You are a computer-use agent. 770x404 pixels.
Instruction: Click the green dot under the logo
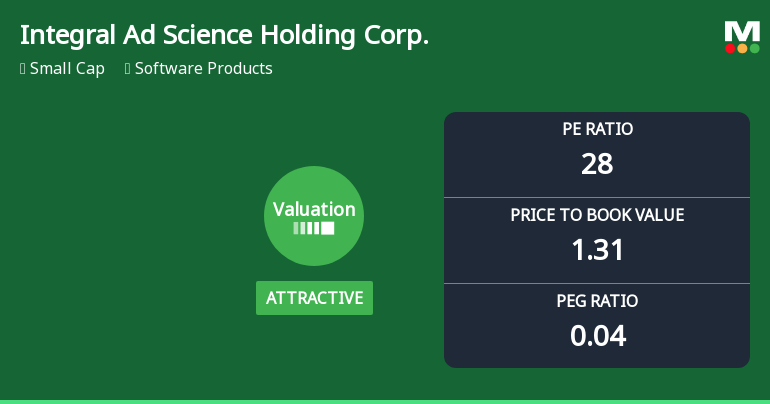pos(754,48)
